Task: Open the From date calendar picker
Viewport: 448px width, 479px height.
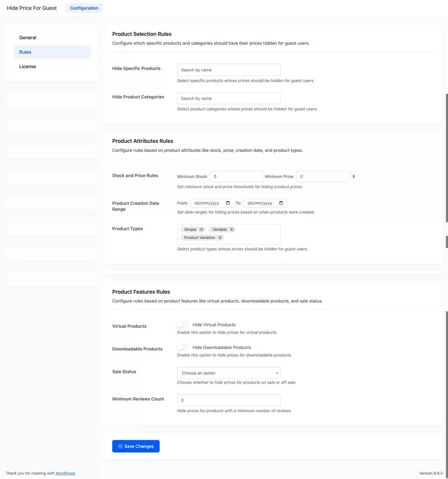Action: click(228, 203)
